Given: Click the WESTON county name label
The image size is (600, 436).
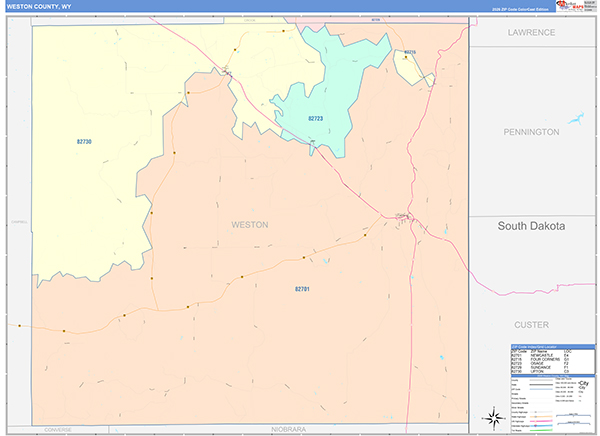Looking at the screenshot, I should [x=250, y=225].
